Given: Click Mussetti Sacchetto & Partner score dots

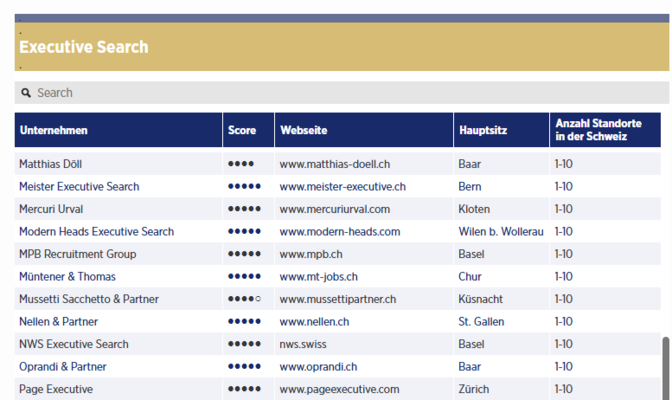Looking at the screenshot, I should pyautogui.click(x=244, y=299).
